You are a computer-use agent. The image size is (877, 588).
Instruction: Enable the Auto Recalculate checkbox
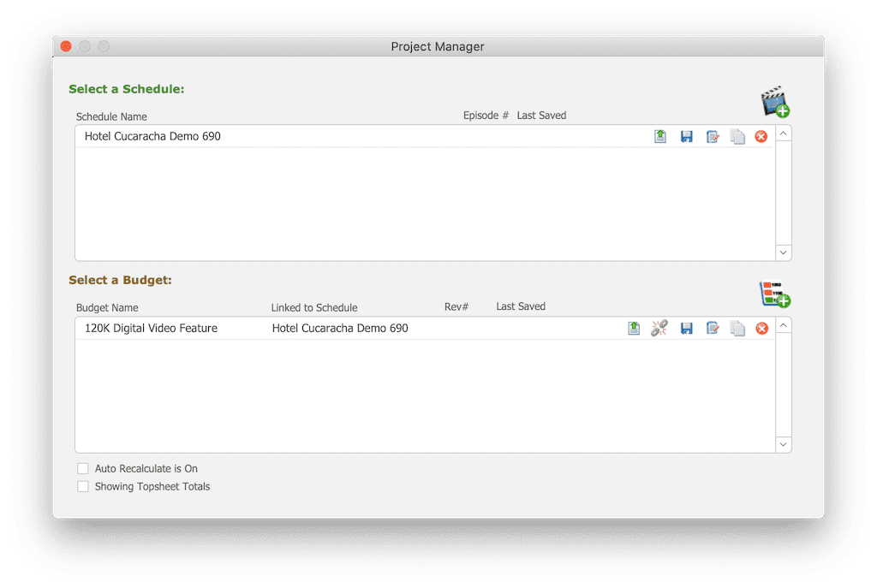83,468
